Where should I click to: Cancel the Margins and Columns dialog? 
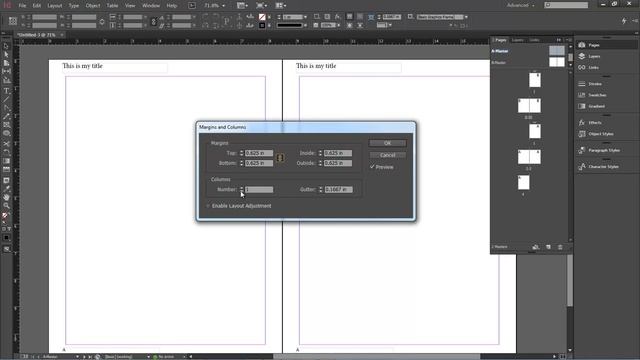387,155
